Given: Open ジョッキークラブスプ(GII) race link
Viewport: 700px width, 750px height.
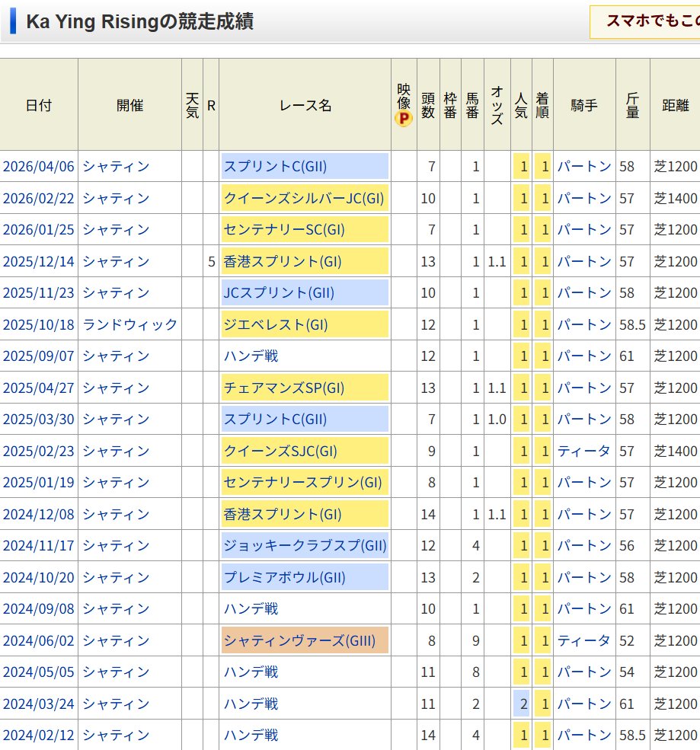Looking at the screenshot, I should tap(305, 545).
